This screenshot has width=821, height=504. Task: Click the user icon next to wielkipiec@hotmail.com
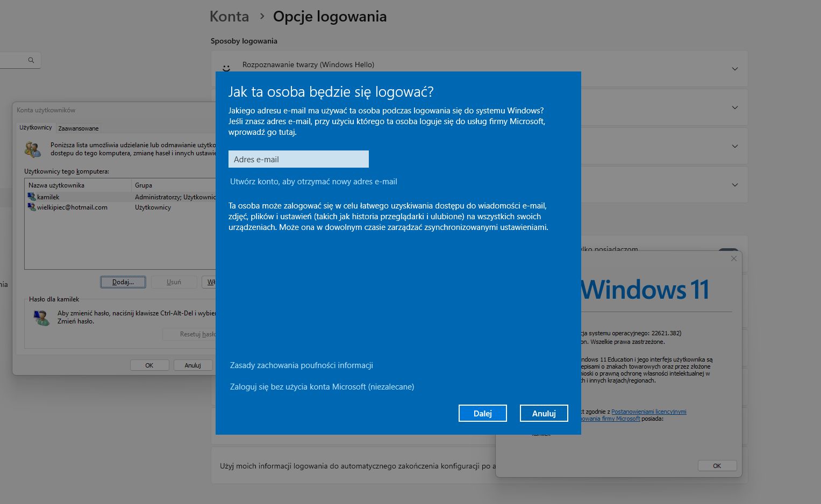point(32,207)
